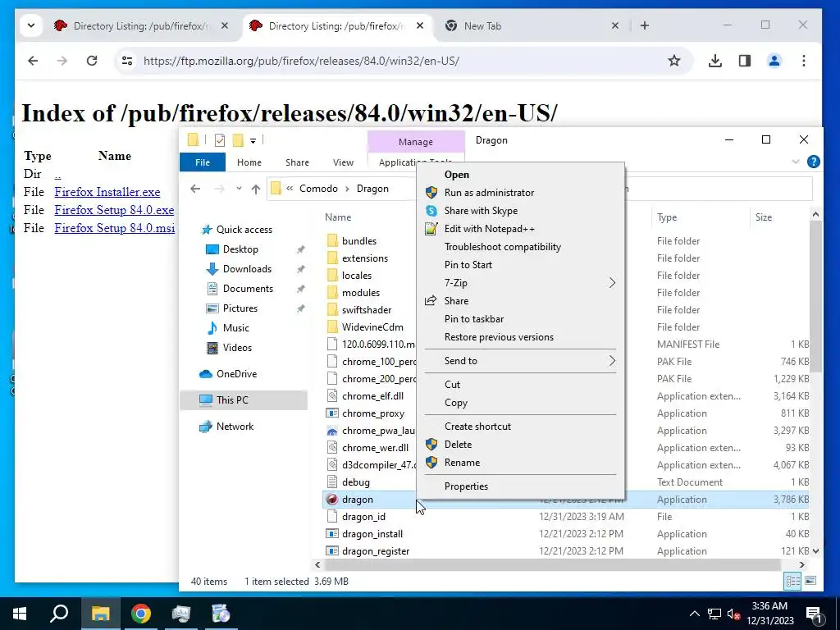Select the bundles folder
The image size is (840, 630).
tap(359, 241)
